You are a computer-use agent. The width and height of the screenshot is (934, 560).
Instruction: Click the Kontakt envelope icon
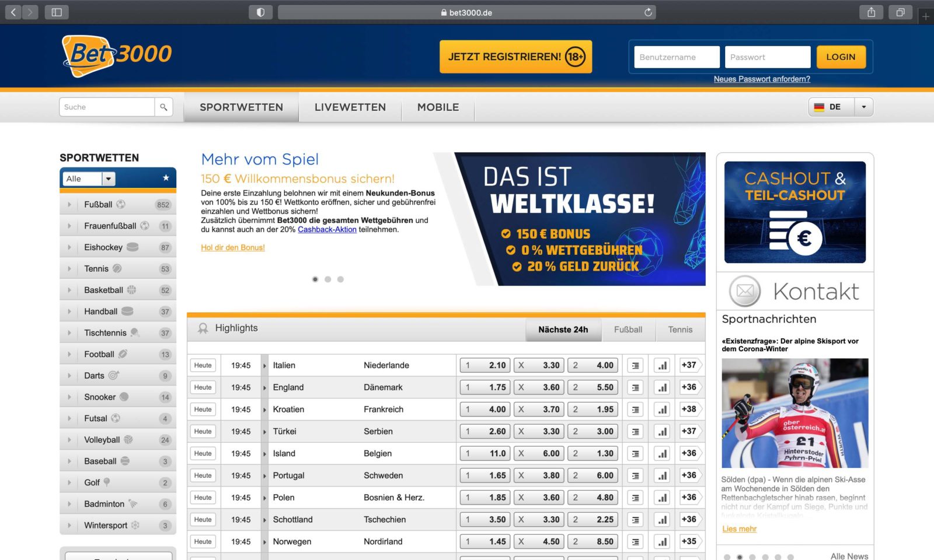coord(744,290)
